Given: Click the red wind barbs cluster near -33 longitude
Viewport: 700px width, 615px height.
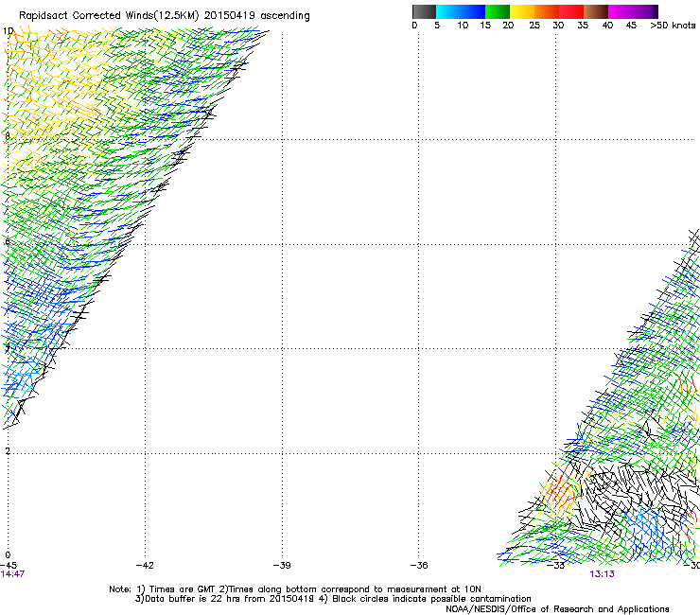Looking at the screenshot, I should coord(562,487).
